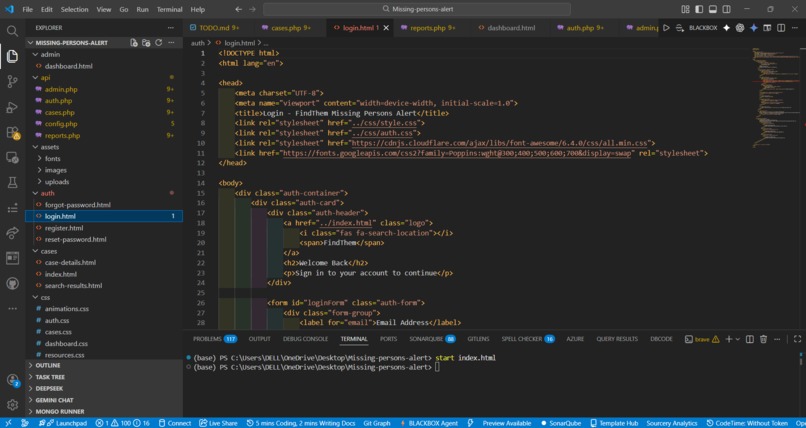806x428 pixels.
Task: Click the errors and warnings counter in status bar
Action: pos(123,423)
